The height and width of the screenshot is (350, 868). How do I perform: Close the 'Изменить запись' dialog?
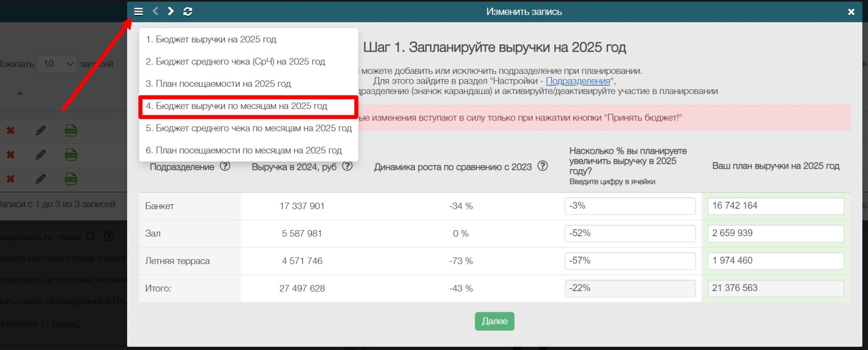pyautogui.click(x=851, y=12)
